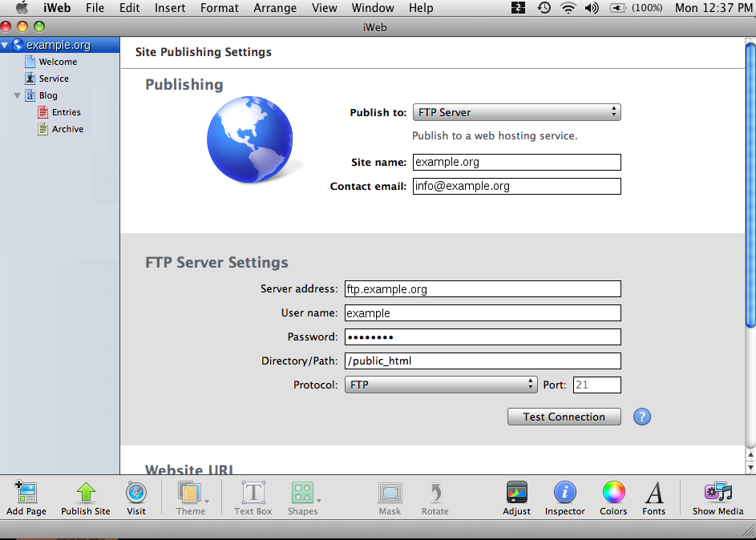756x540 pixels.
Task: Select the Welcome page in sidebar
Action: coord(59,62)
